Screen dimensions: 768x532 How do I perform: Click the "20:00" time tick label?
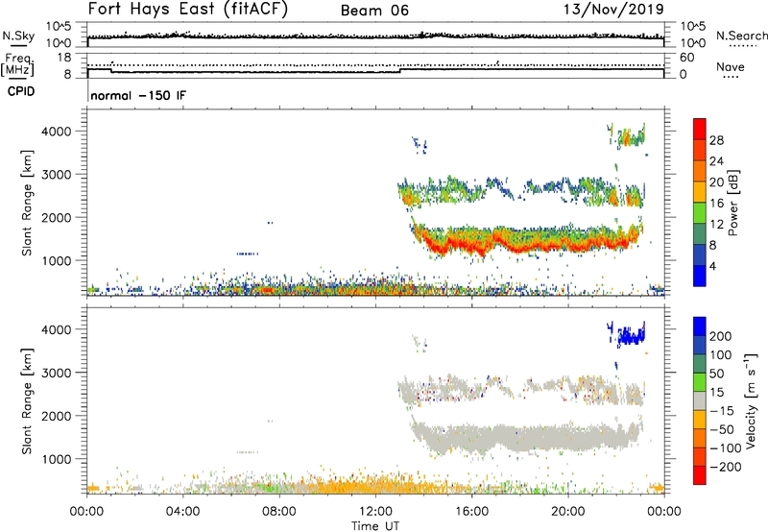(x=568, y=512)
